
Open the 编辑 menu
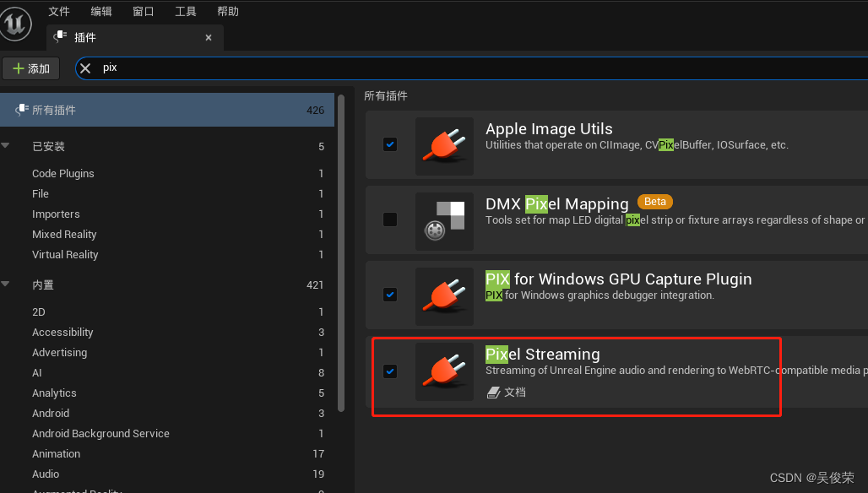point(101,11)
